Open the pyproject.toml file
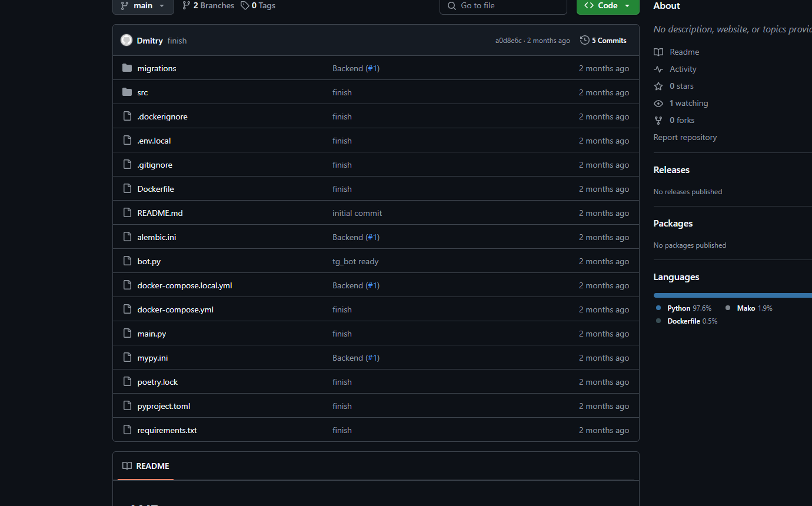Viewport: 812px width, 506px height. click(164, 406)
